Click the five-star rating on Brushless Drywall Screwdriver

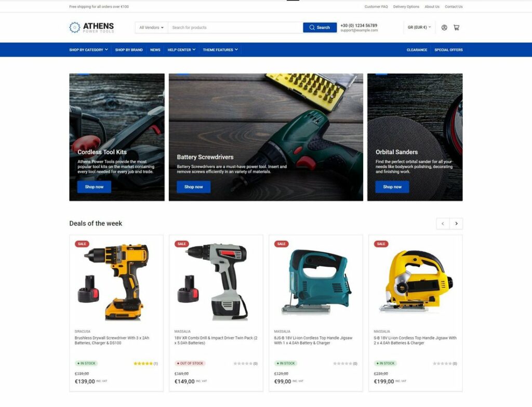click(143, 363)
